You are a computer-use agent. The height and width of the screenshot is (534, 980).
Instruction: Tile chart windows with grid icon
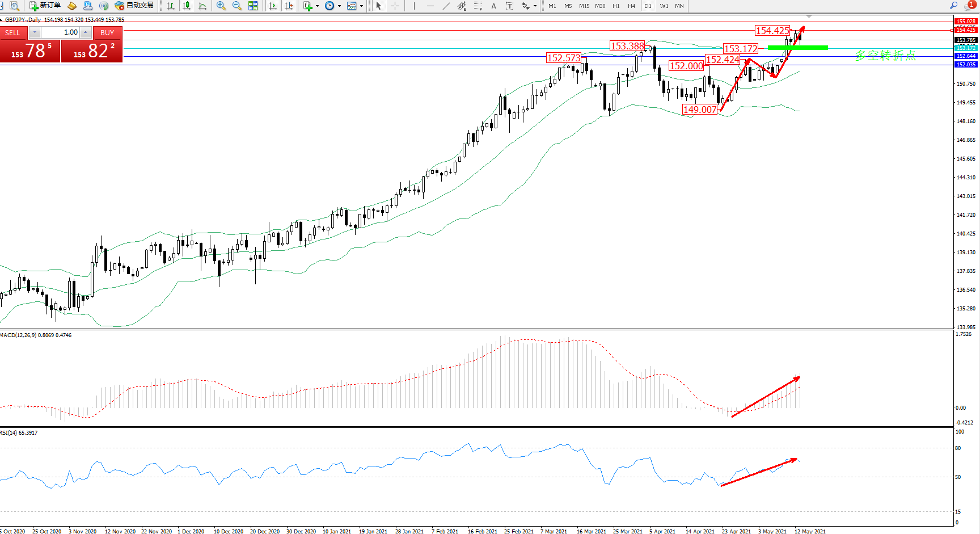point(253,6)
